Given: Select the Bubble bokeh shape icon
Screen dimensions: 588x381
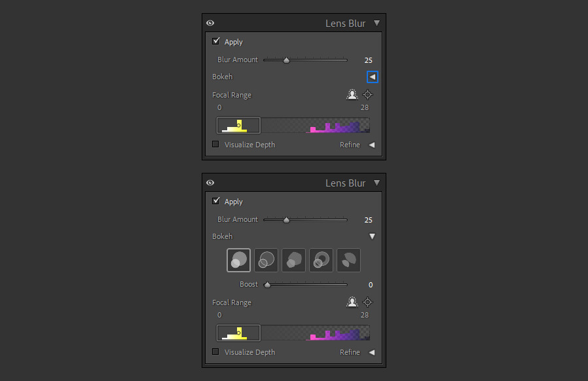Looking at the screenshot, I should [266, 260].
